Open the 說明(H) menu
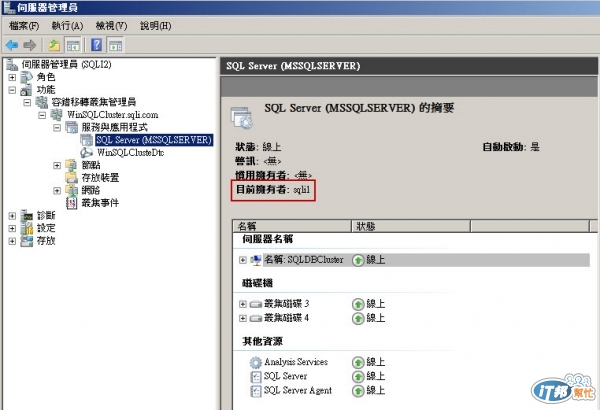The height and width of the screenshot is (410, 600). [x=156, y=26]
